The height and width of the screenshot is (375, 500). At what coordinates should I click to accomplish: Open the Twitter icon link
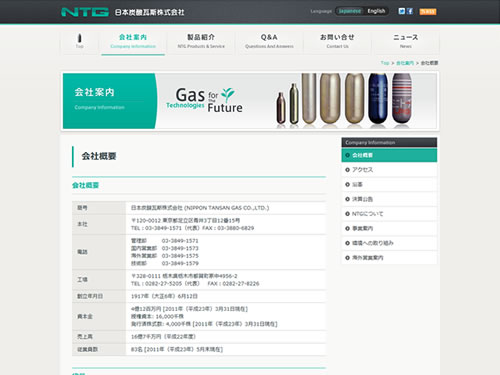[402, 11]
